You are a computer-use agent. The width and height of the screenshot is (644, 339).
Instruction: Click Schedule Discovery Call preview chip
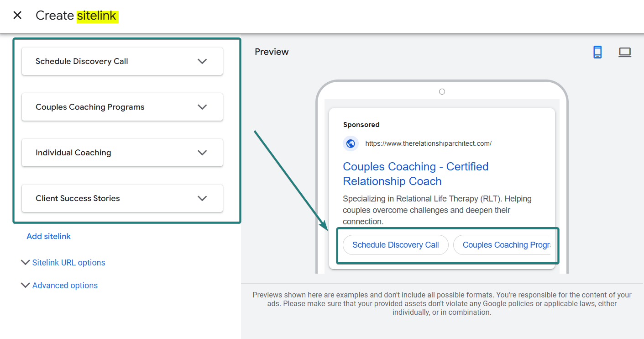click(395, 245)
